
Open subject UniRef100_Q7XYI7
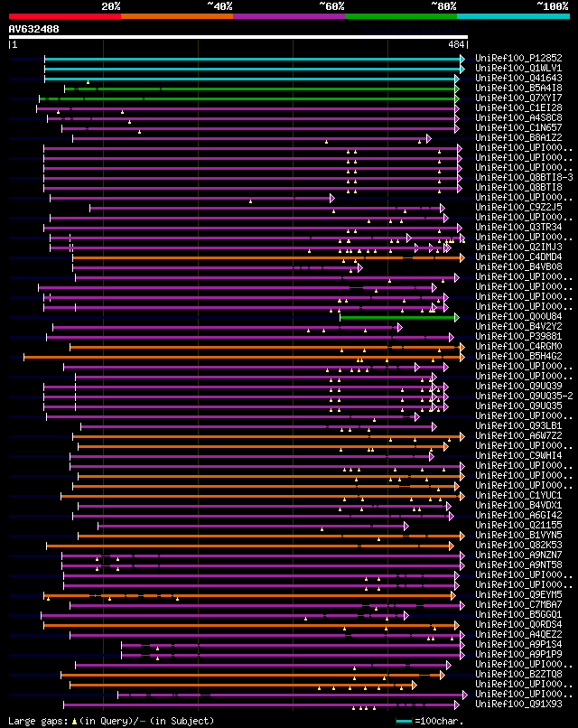[x=518, y=98]
